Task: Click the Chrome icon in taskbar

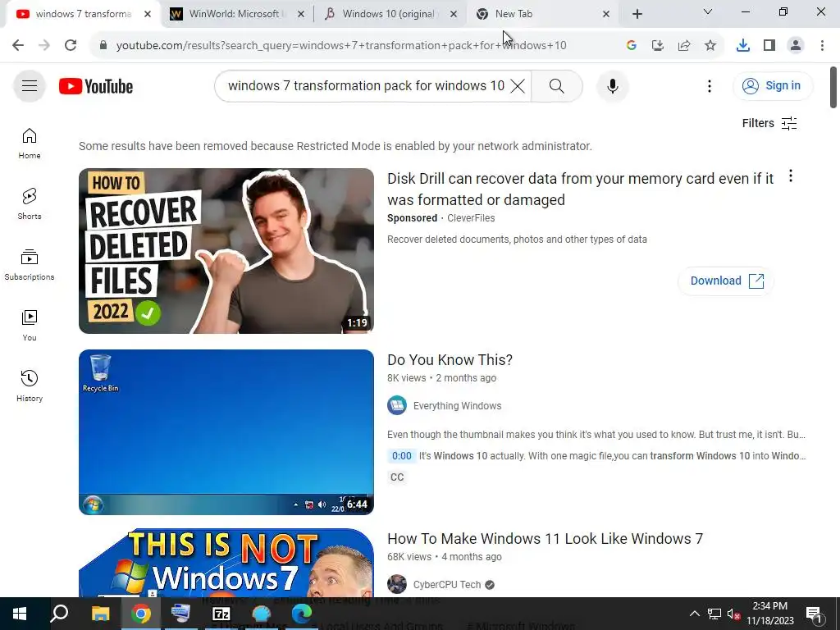Action: pos(141,614)
